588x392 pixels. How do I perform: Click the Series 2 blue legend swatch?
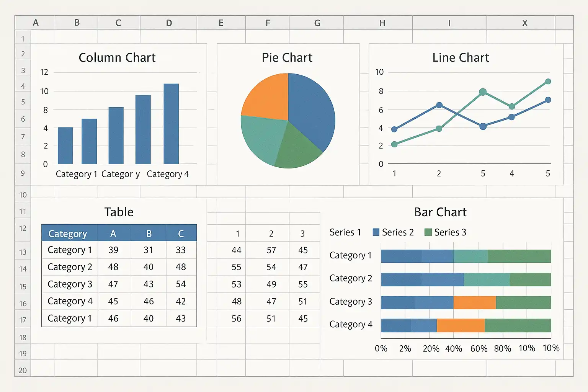point(376,232)
